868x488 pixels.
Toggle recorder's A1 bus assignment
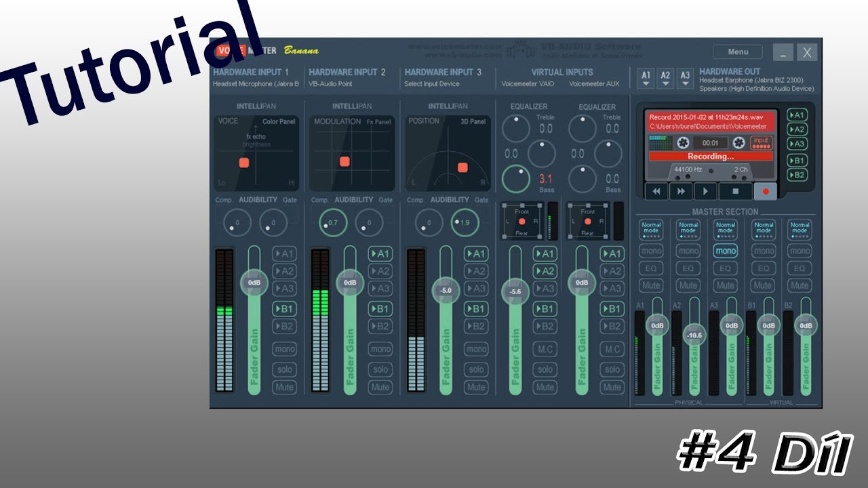click(797, 115)
